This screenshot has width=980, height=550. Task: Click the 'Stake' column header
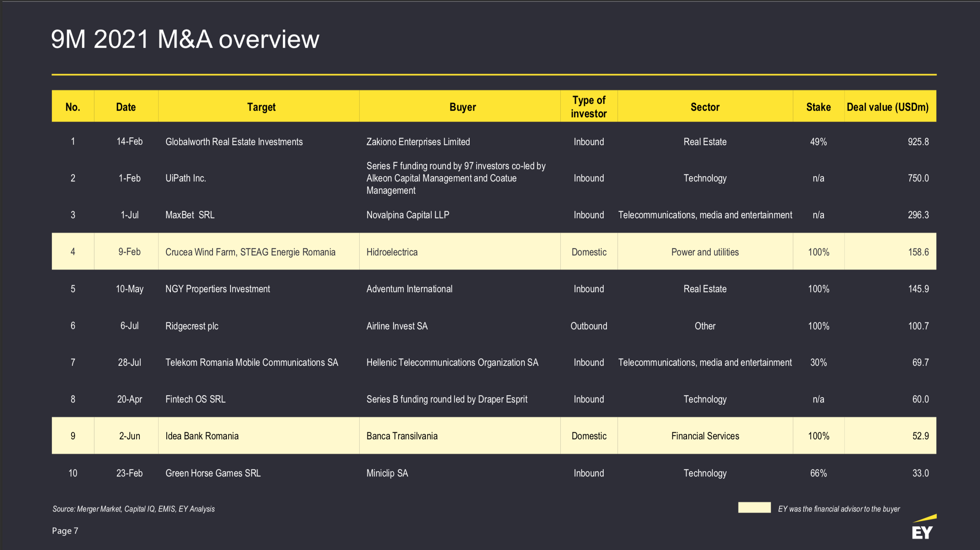(819, 107)
